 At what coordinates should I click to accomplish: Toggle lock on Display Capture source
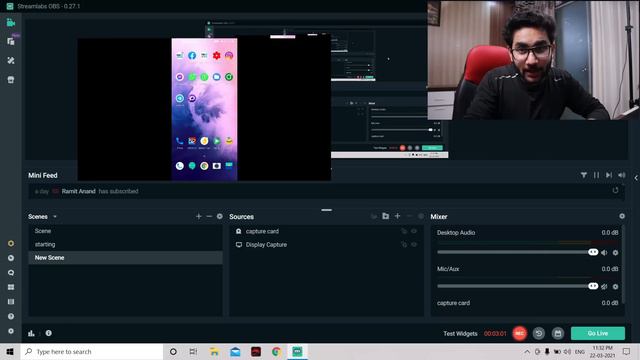coord(404,244)
